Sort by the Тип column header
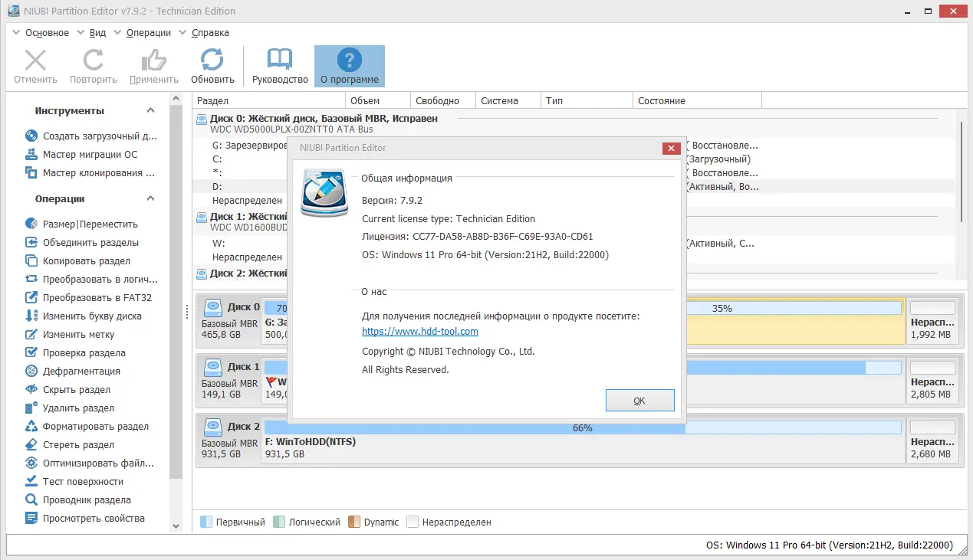Image resolution: width=973 pixels, height=560 pixels. click(587, 100)
